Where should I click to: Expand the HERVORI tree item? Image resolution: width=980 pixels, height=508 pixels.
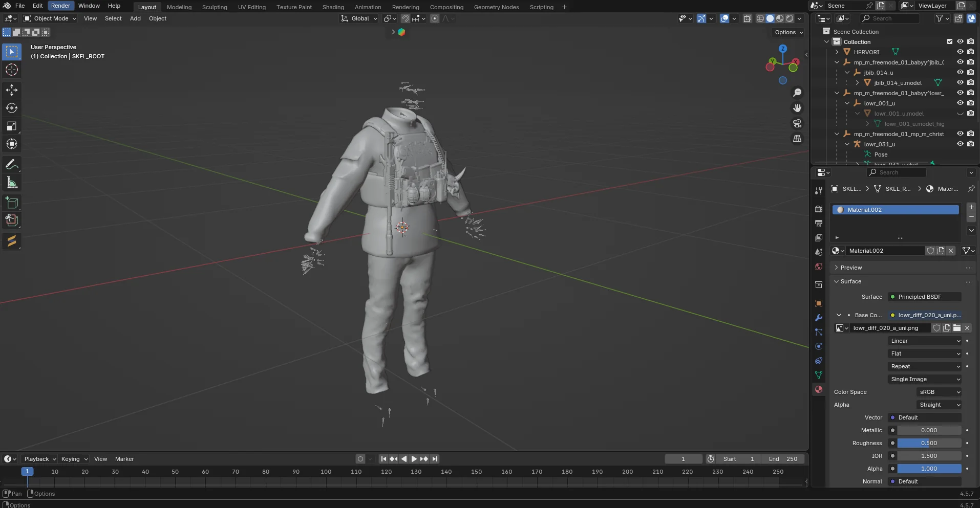click(x=837, y=52)
